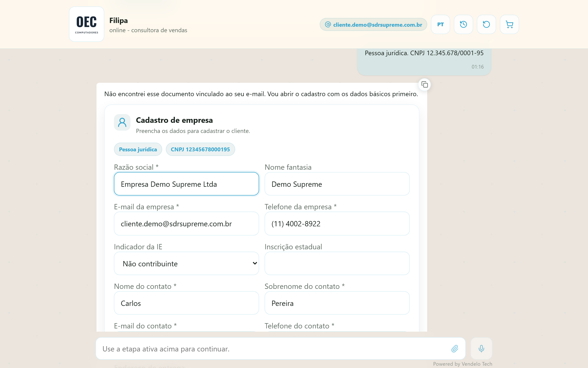This screenshot has width=588, height=368.
Task: Click the 'Preencha os dados para cadastrar' subtitle
Action: [x=193, y=131]
